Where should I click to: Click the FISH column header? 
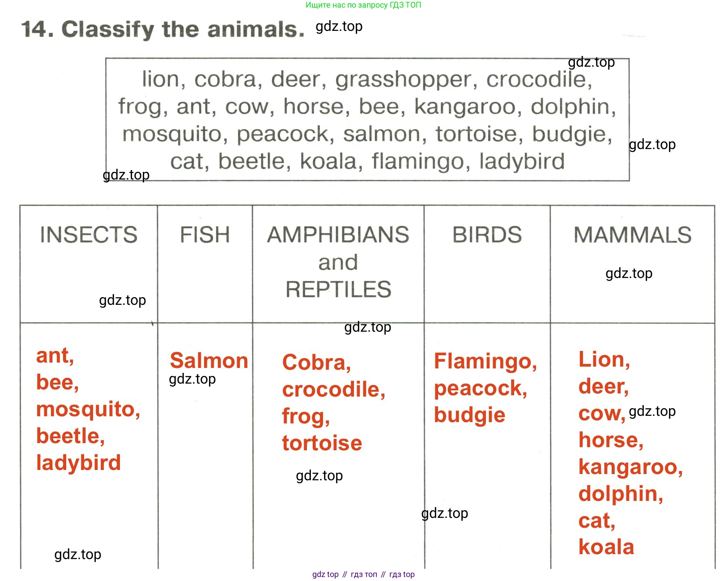coord(205,235)
